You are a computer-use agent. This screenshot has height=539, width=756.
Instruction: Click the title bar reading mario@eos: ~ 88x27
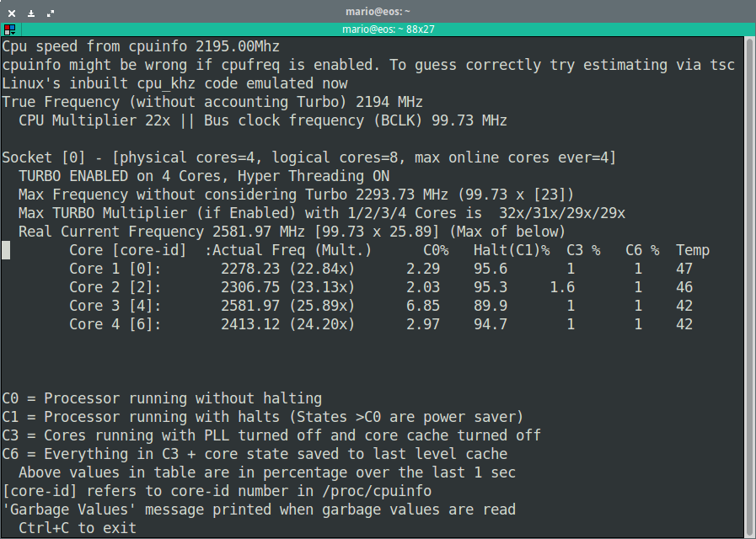point(378,28)
